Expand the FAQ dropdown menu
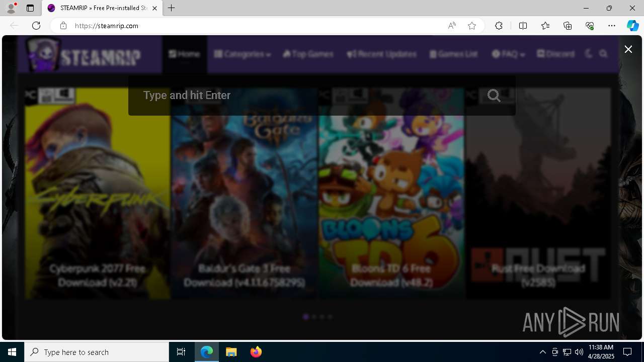 coord(508,54)
